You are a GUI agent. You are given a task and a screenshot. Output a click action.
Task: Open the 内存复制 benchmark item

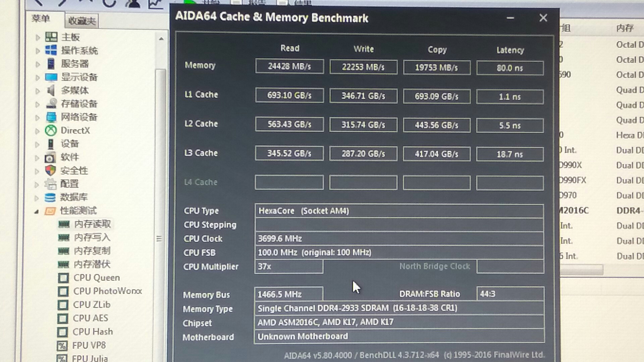pos(92,251)
